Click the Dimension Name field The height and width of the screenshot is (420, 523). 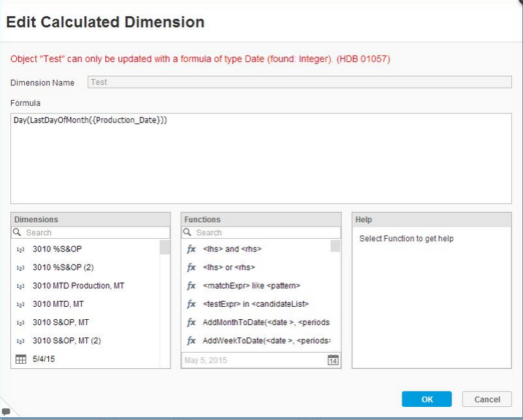point(299,82)
